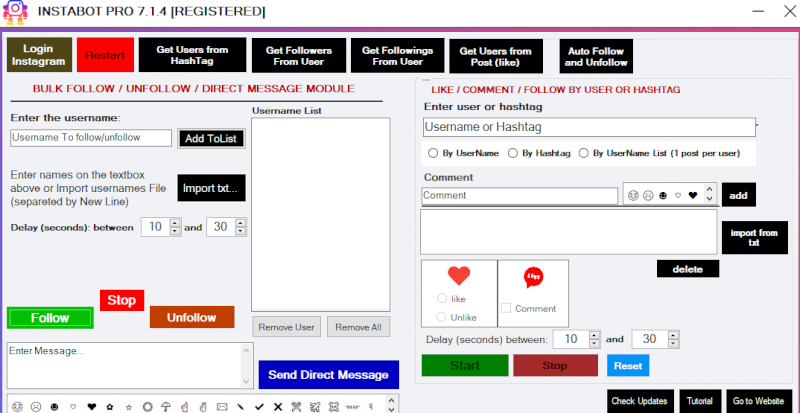Click Send Direct Message button
The image size is (800, 413).
click(329, 375)
